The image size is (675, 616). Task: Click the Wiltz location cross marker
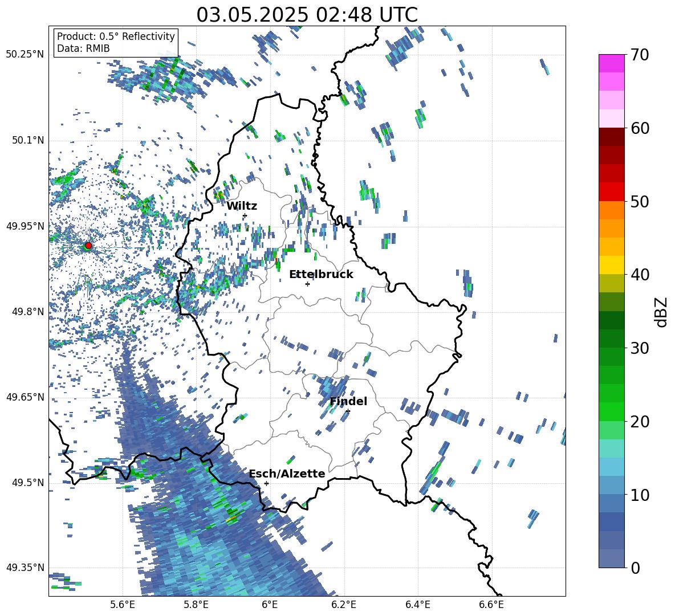(x=245, y=215)
